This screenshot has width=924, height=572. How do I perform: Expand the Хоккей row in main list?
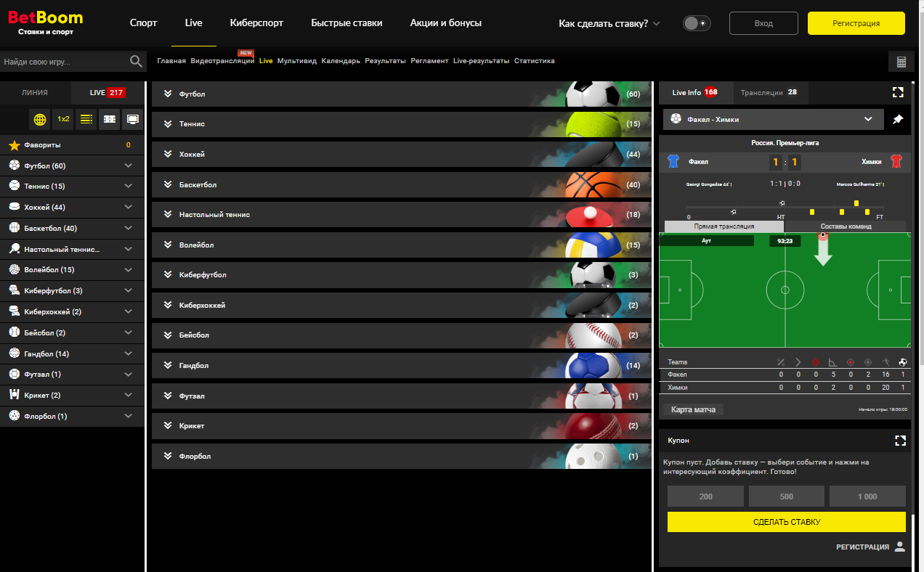click(402, 155)
